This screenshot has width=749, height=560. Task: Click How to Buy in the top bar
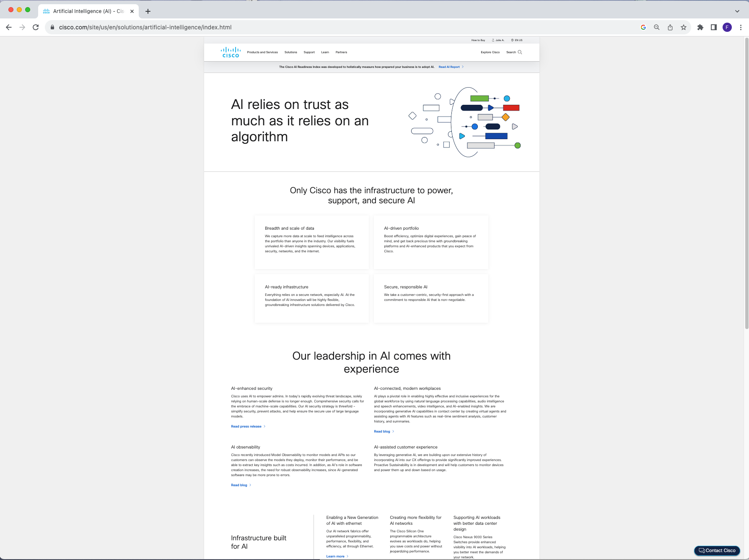coord(478,40)
